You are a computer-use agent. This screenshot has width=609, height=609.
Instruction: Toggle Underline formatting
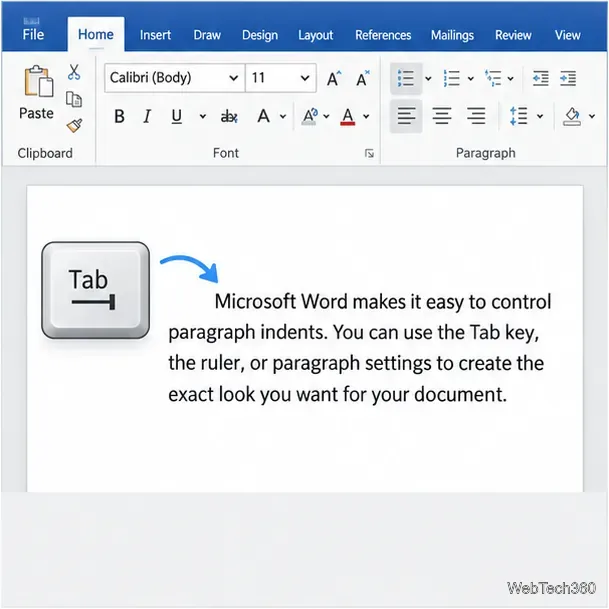pos(177,116)
